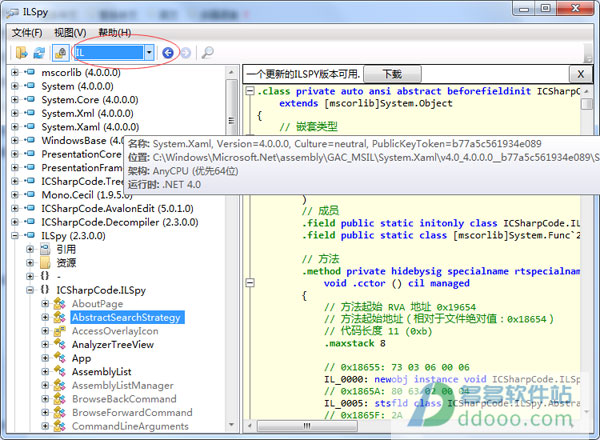600x440 pixels.
Task: Open the 文件(F) menu
Action: click(x=27, y=33)
